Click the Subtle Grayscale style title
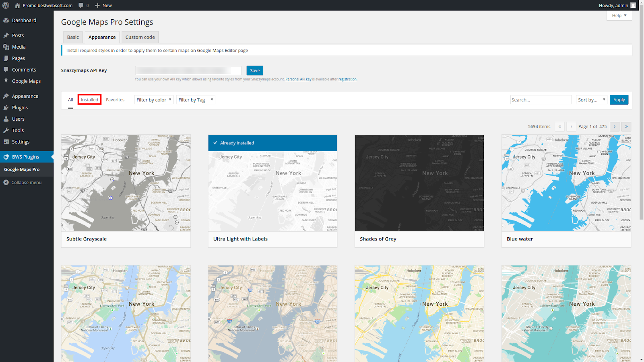Image resolution: width=644 pixels, height=362 pixels. coord(87,239)
